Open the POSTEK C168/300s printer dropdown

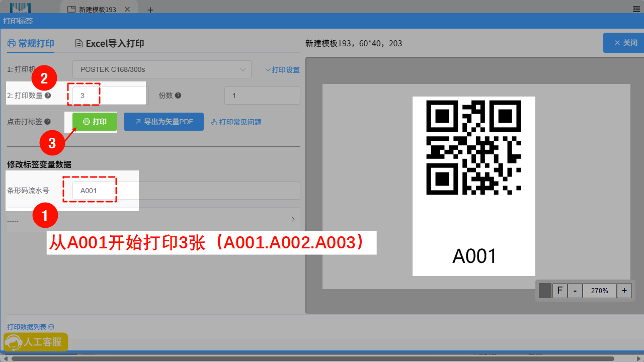click(162, 69)
